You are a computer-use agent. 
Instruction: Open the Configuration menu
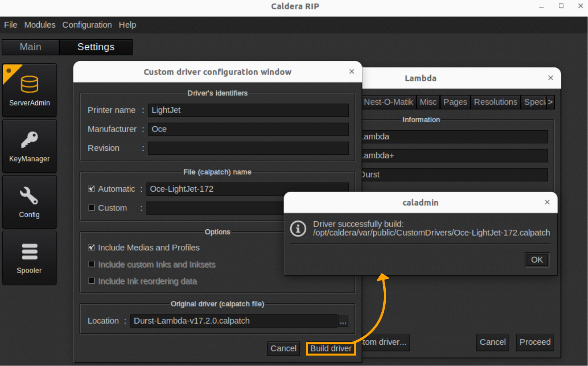coord(87,25)
